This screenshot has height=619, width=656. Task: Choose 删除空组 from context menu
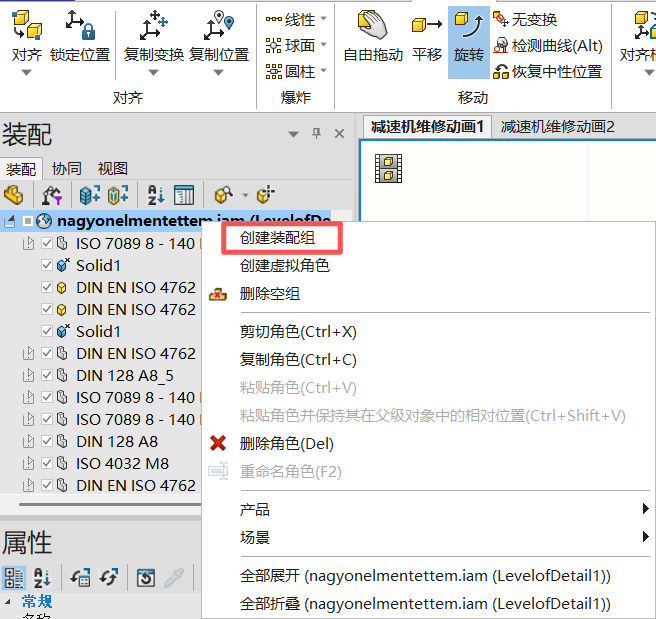tap(270, 294)
